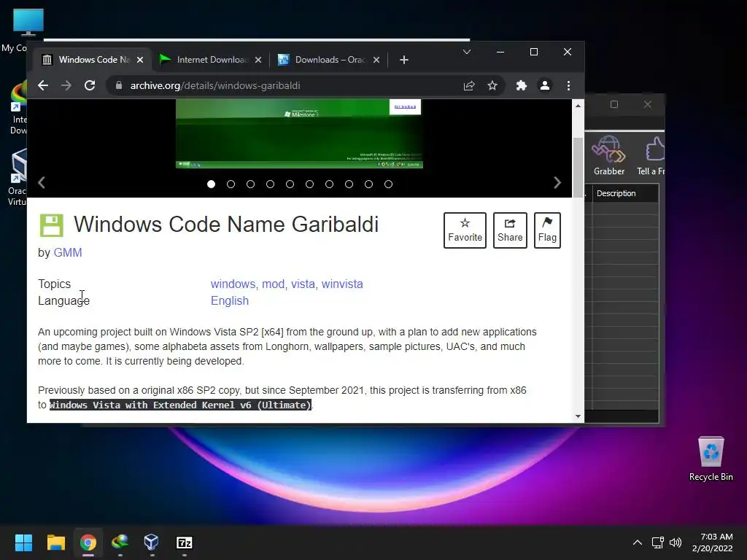Click the Favorite button
Viewport: 747px width, 560px height.
(x=465, y=230)
